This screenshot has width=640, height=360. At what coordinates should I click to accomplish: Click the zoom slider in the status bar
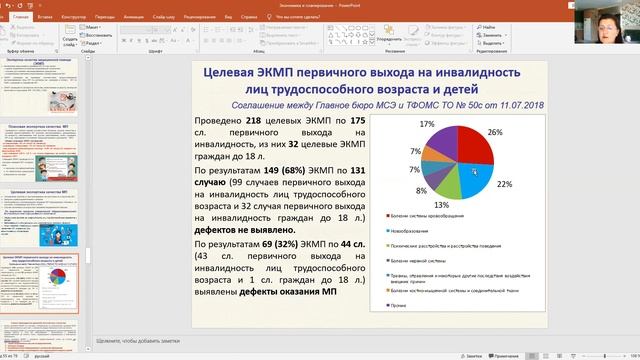(x=604, y=356)
